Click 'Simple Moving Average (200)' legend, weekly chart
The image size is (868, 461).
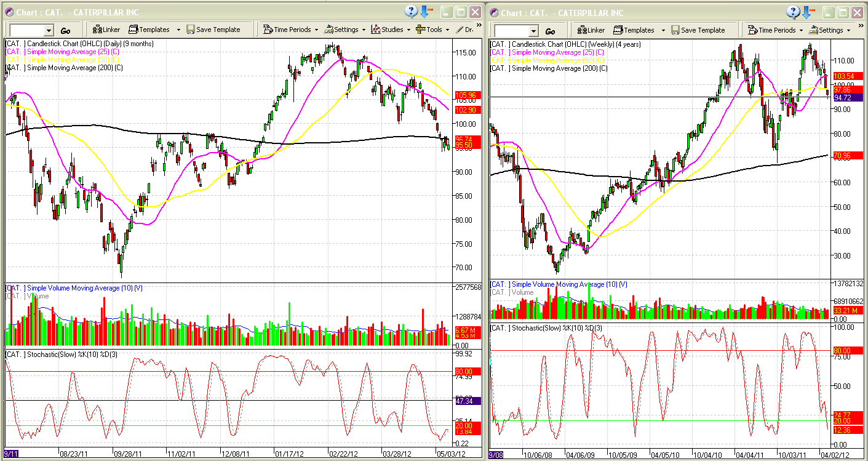coord(549,68)
